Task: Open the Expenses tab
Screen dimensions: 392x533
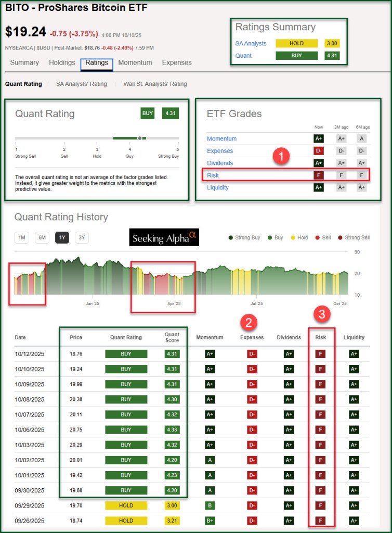Action: 177,62
